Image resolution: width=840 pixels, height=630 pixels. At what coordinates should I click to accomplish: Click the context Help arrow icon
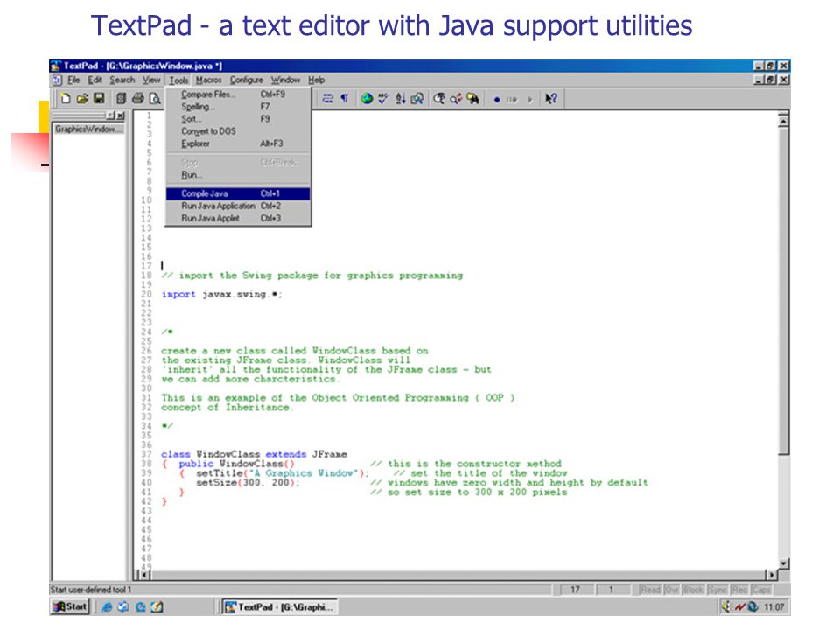[550, 99]
